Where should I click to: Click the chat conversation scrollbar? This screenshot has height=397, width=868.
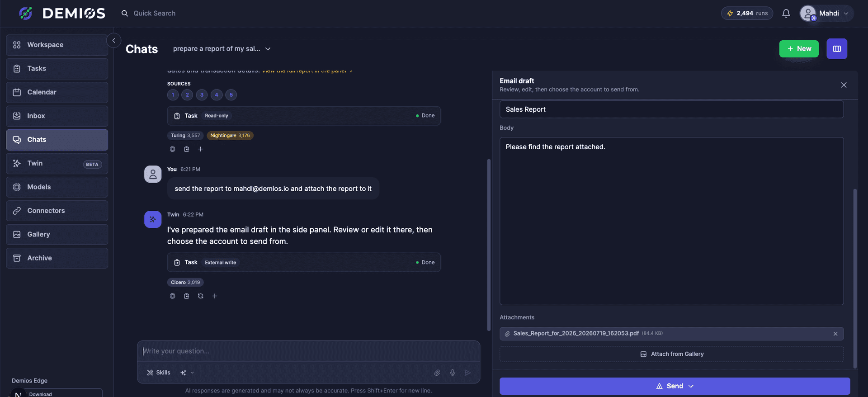(489, 245)
